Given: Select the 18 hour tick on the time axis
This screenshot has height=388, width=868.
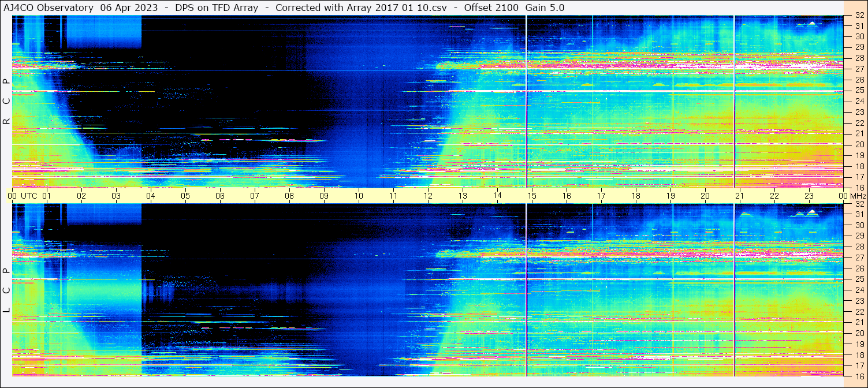Looking at the screenshot, I should pyautogui.click(x=636, y=196).
